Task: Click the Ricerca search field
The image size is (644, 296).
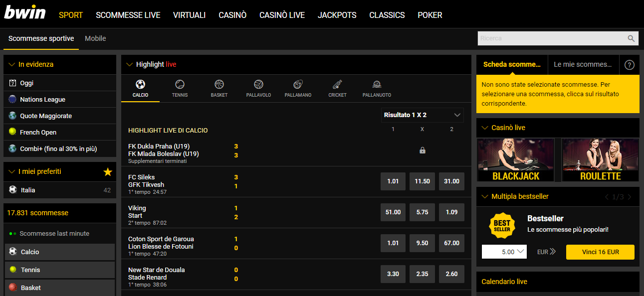Action: (551, 38)
